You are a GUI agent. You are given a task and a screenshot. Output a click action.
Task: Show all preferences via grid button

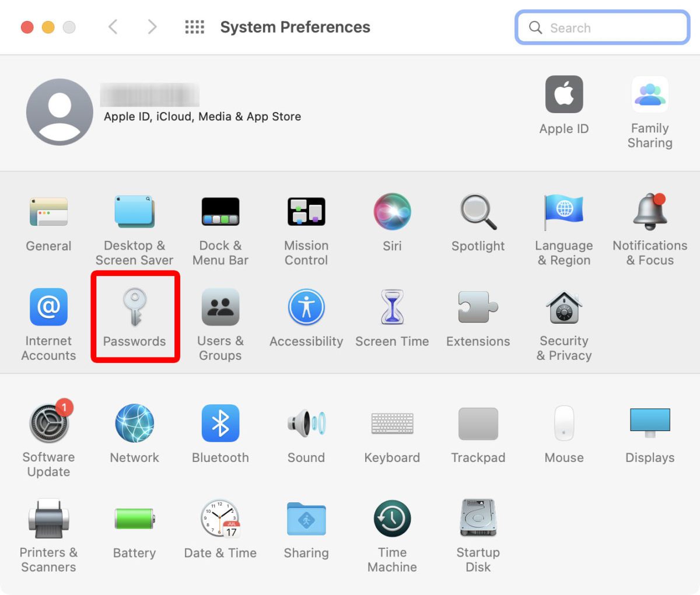click(194, 27)
